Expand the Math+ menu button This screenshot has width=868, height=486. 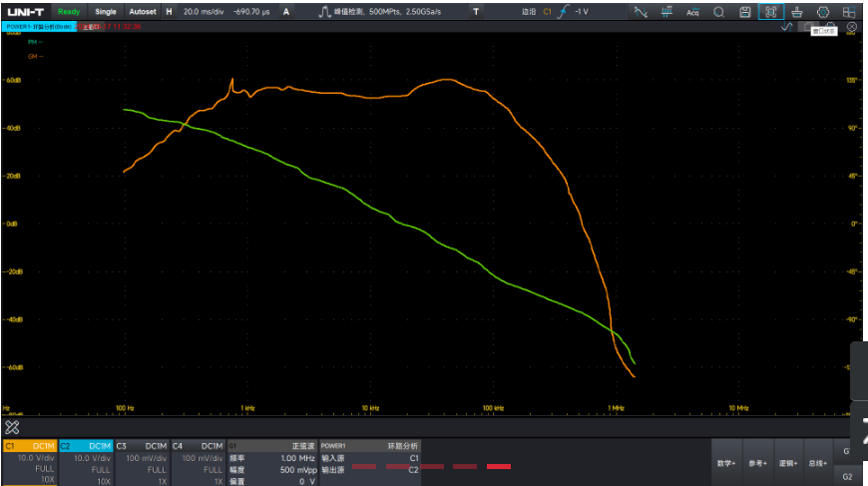(725, 463)
